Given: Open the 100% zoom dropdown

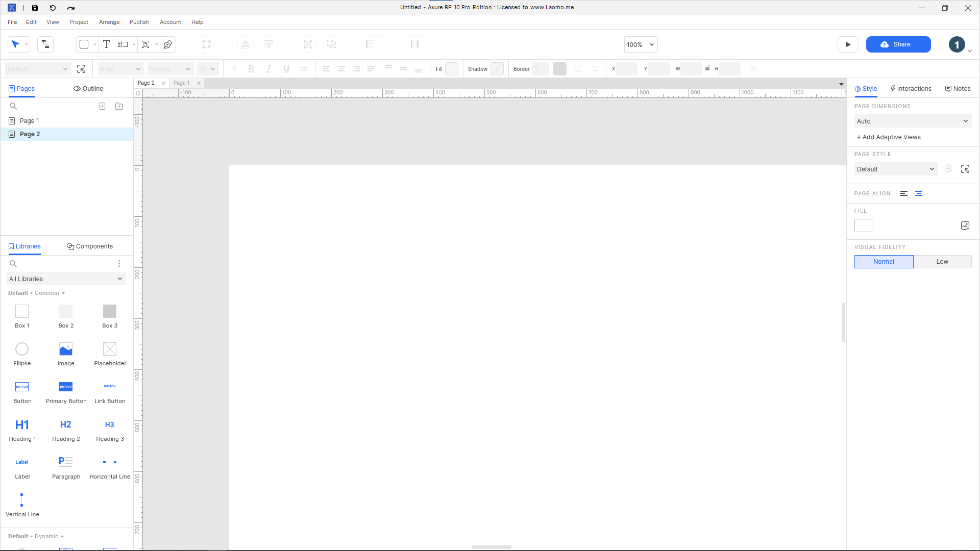Looking at the screenshot, I should pos(641,44).
